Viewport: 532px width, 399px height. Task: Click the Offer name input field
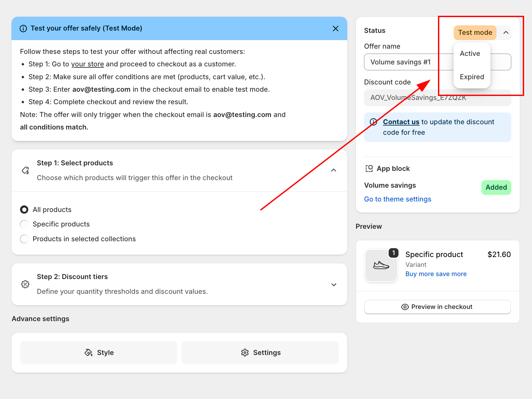click(437, 62)
